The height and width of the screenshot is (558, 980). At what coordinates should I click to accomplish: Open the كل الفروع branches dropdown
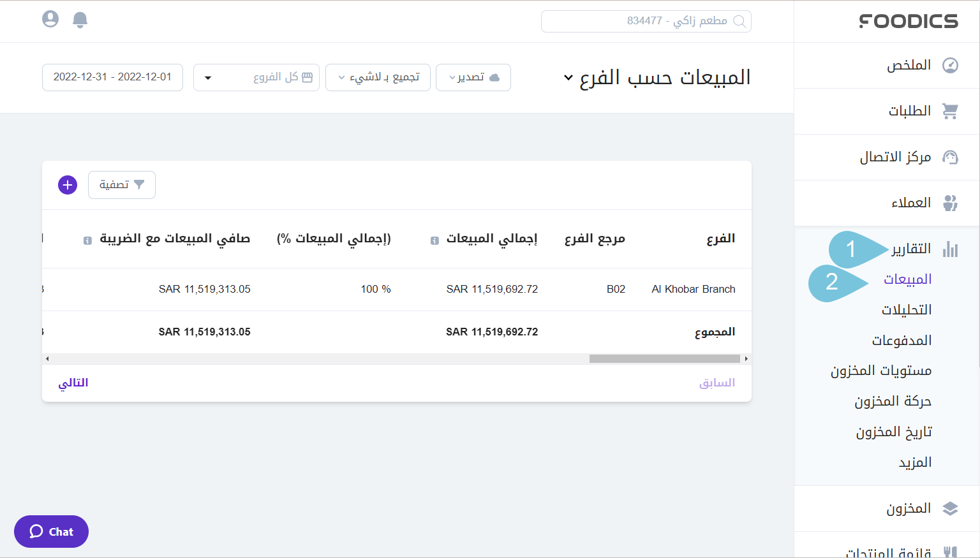[x=256, y=77]
